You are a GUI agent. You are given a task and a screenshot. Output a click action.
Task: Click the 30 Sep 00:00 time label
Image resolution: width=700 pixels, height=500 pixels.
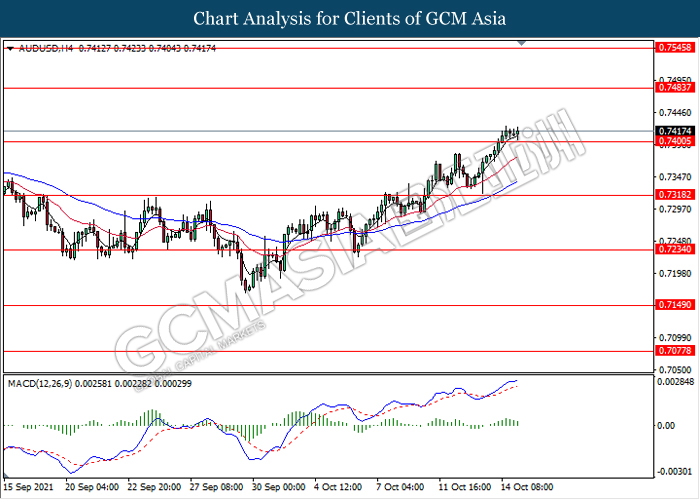[279, 487]
